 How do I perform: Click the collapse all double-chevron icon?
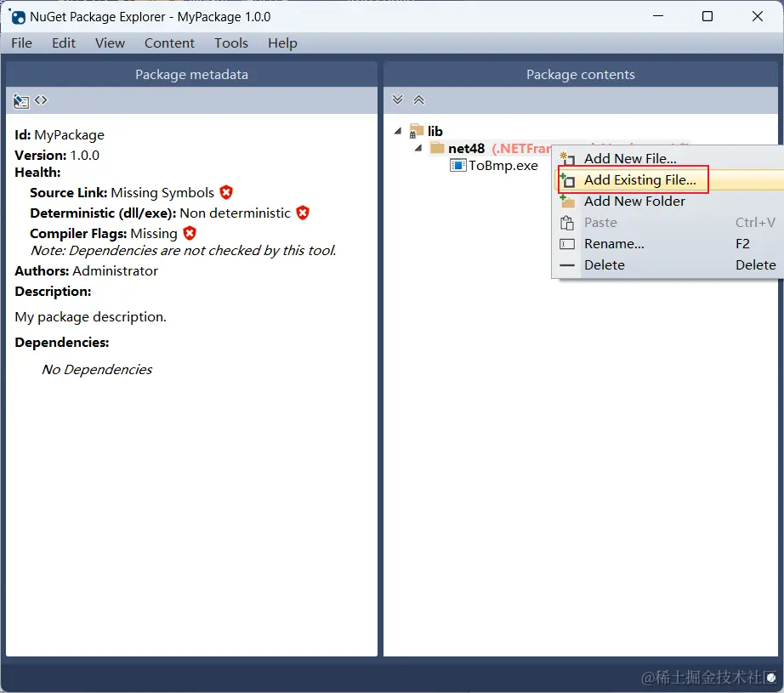tap(419, 99)
